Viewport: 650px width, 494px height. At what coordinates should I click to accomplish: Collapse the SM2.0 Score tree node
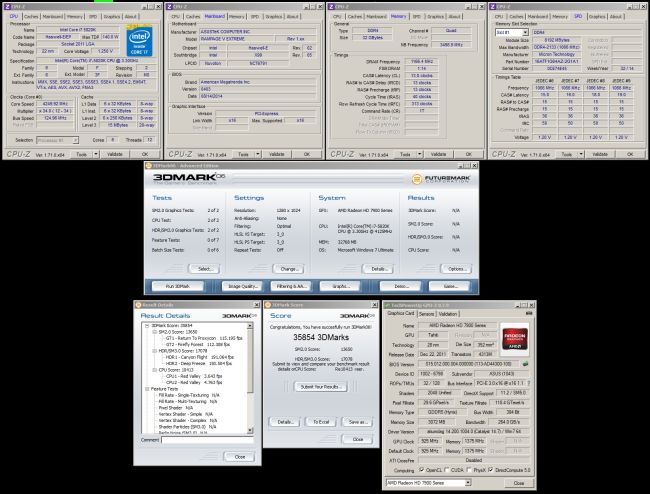tap(155, 332)
